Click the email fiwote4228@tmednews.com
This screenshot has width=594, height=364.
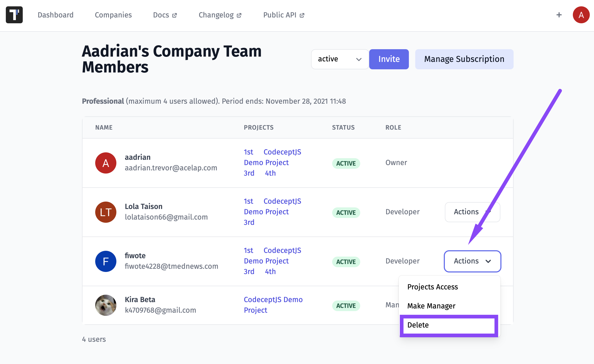tap(171, 266)
